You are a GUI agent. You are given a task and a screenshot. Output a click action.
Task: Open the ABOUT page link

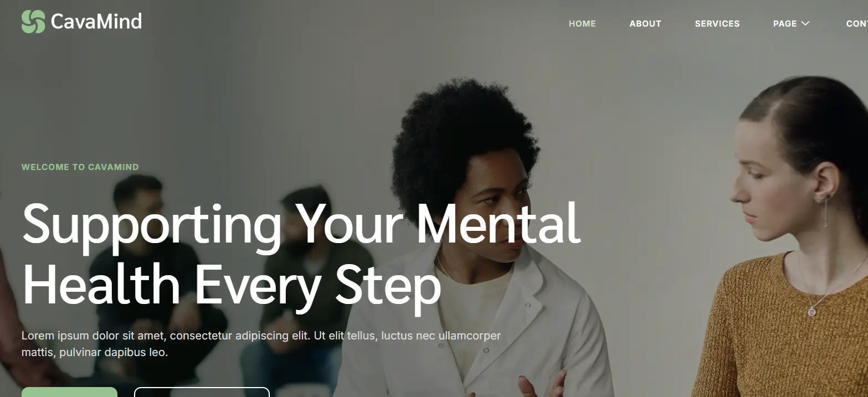[x=645, y=24]
